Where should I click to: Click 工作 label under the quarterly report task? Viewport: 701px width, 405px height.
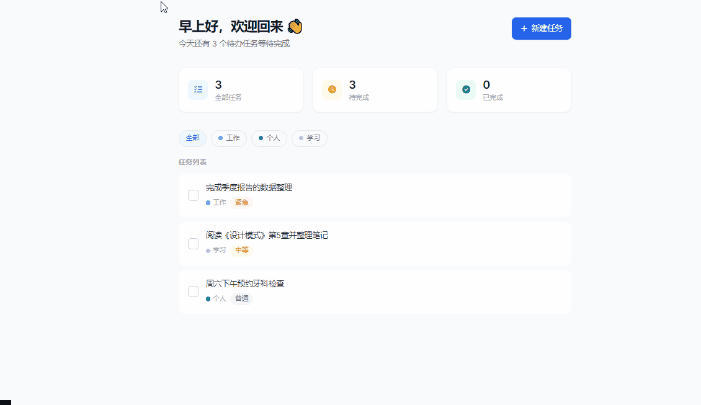pos(219,202)
